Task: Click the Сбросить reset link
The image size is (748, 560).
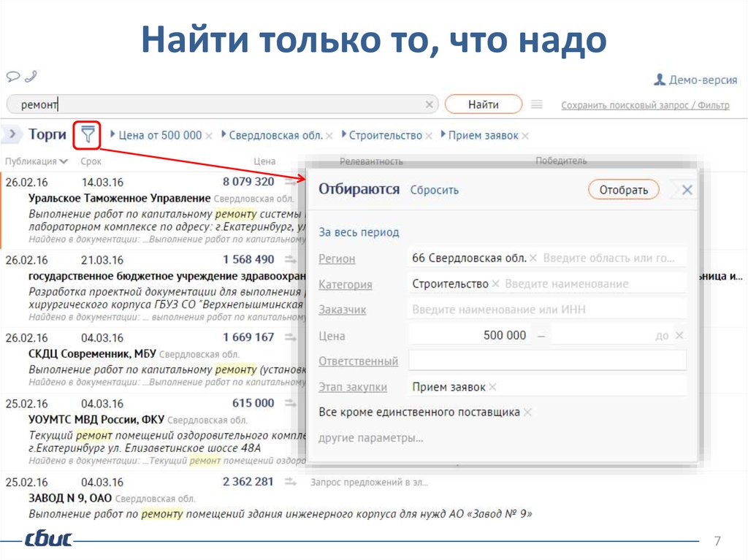Action: [434, 190]
